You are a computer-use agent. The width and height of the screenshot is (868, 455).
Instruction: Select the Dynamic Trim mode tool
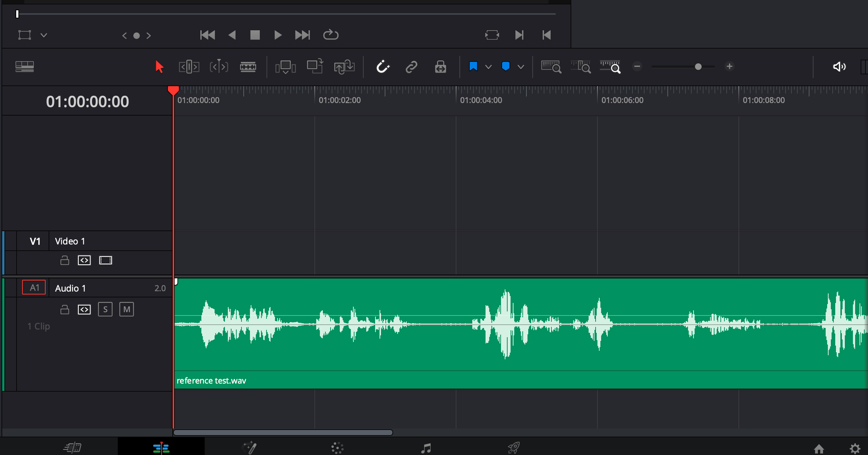coord(219,67)
